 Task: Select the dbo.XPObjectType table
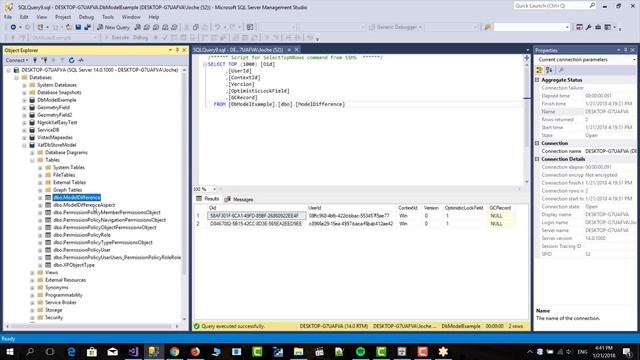(74, 265)
